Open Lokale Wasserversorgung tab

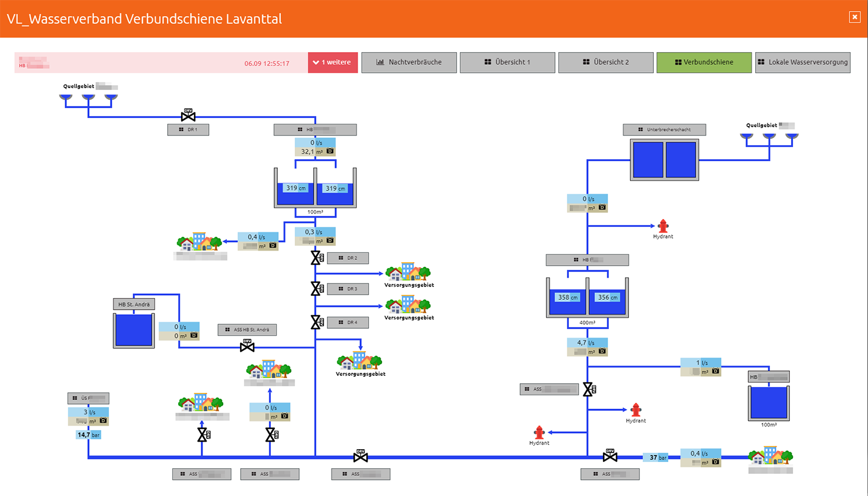[x=803, y=63]
